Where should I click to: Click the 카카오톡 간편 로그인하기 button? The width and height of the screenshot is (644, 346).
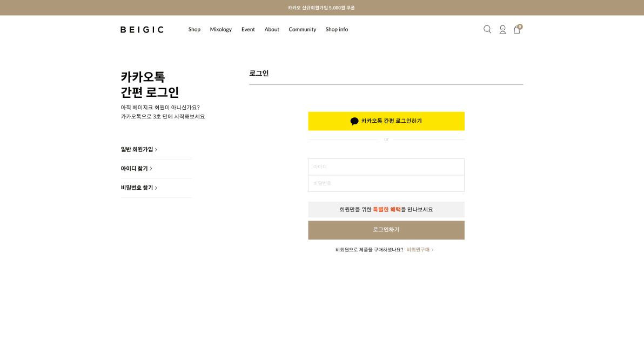coord(386,121)
